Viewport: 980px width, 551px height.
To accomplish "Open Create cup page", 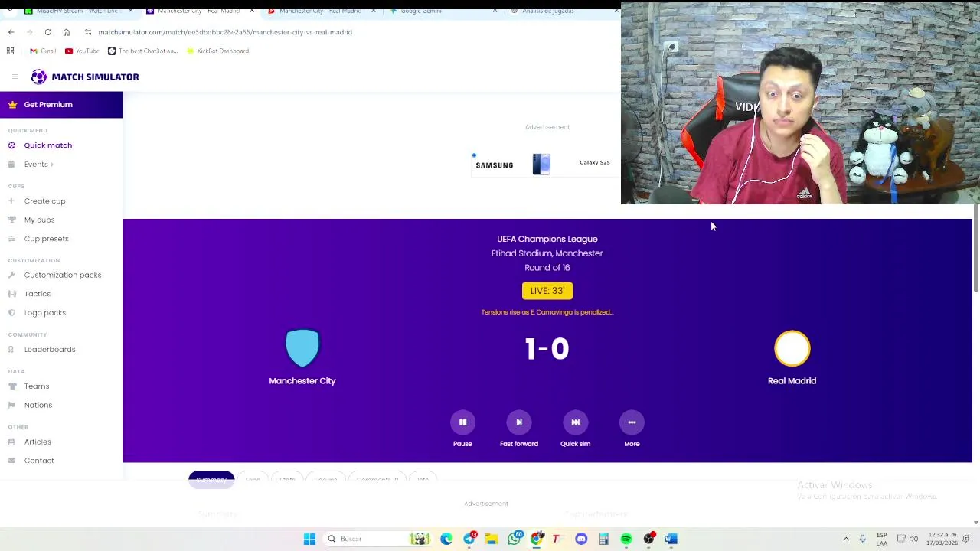I will [x=44, y=201].
